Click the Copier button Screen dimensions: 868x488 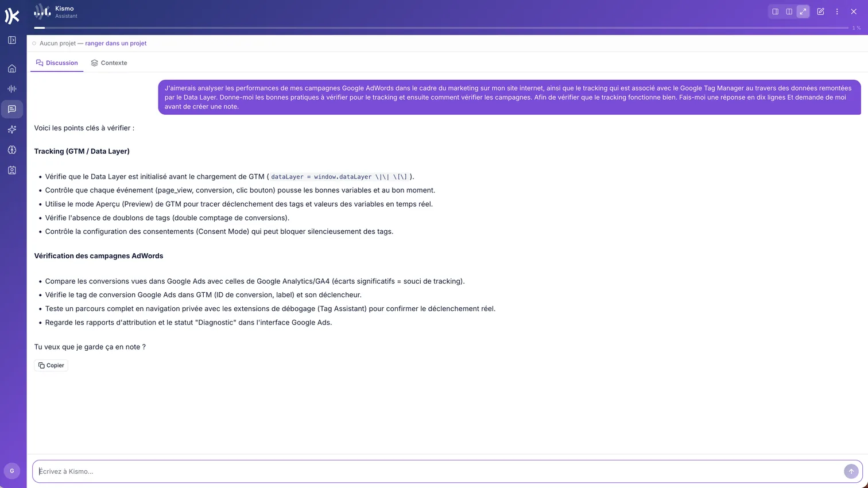point(51,365)
